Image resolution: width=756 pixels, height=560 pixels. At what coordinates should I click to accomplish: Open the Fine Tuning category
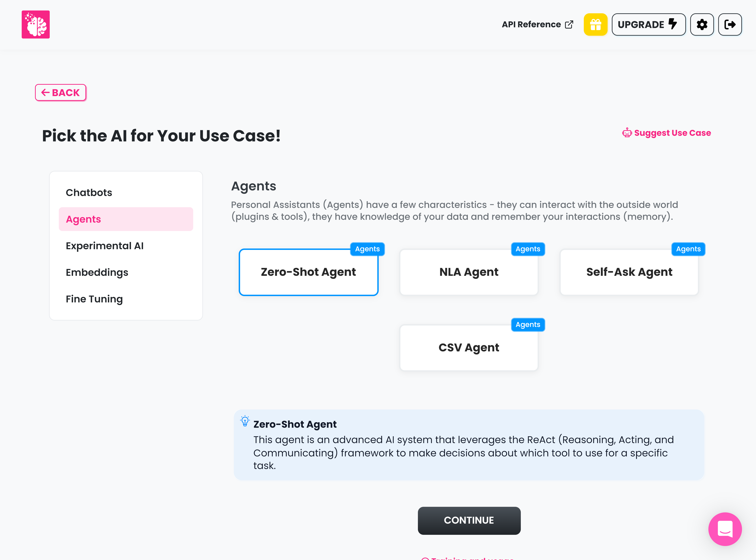pos(94,299)
